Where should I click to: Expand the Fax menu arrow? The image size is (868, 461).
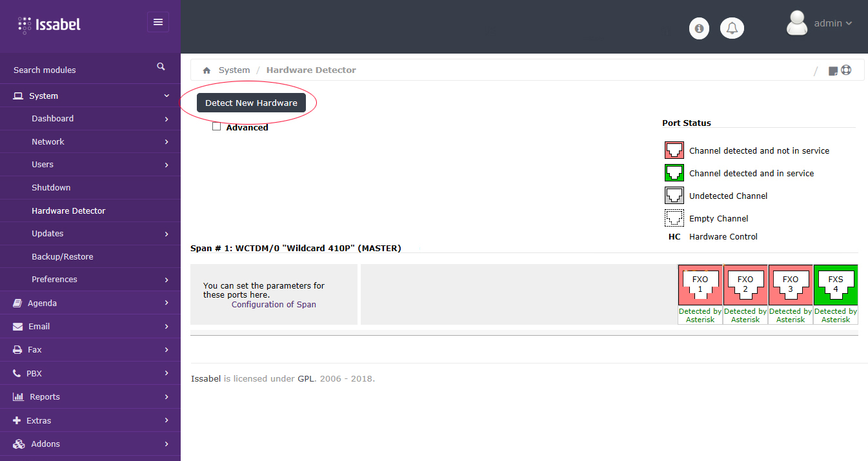[167, 350]
